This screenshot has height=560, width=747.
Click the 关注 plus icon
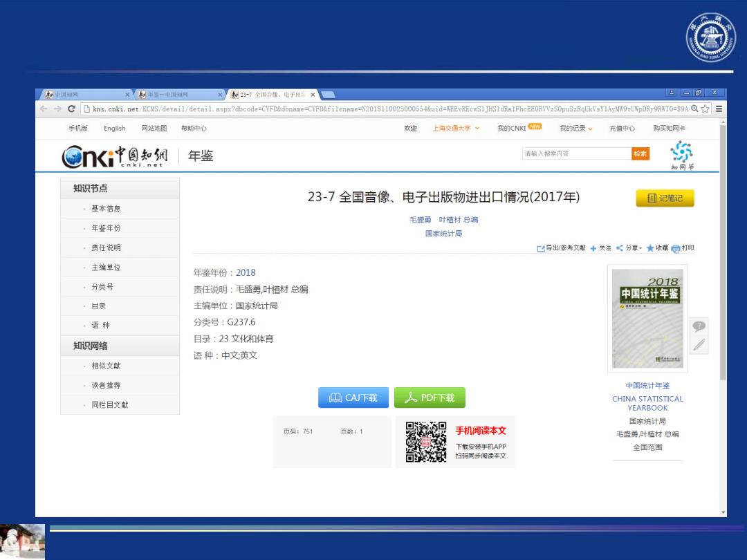tap(593, 248)
